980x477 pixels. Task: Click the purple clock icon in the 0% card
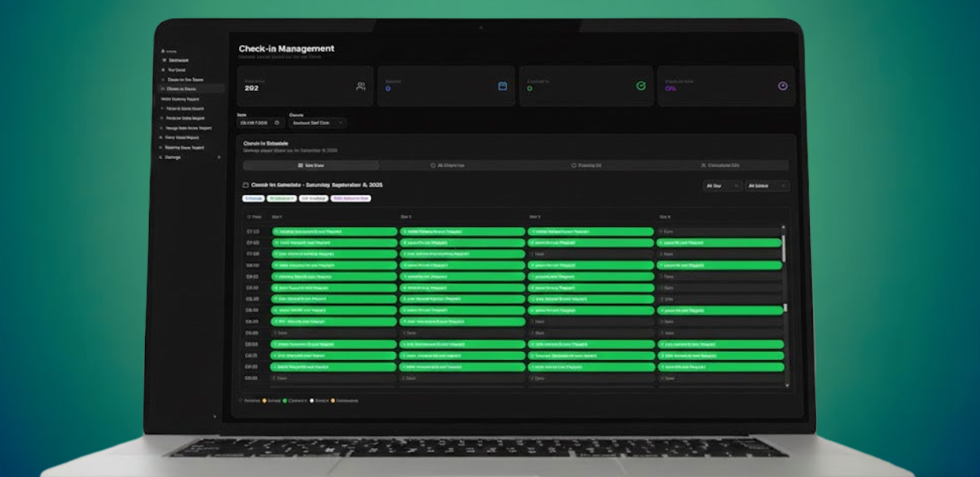pyautogui.click(x=782, y=86)
